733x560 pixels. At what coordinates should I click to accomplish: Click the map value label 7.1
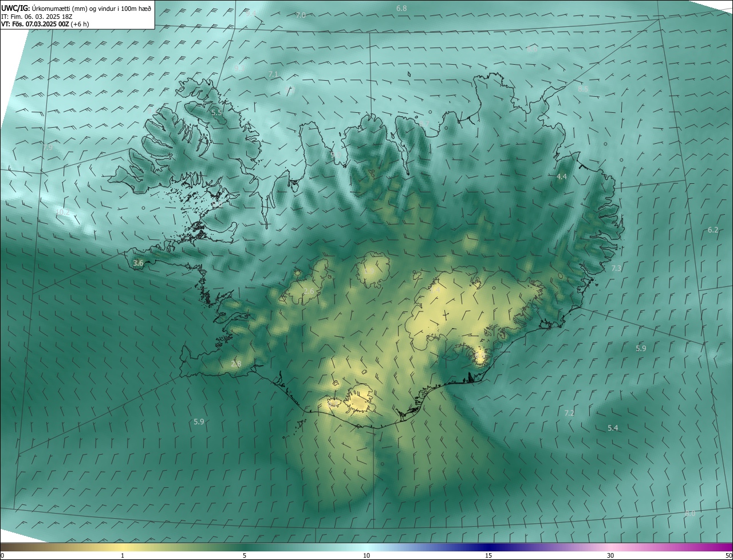coord(273,74)
